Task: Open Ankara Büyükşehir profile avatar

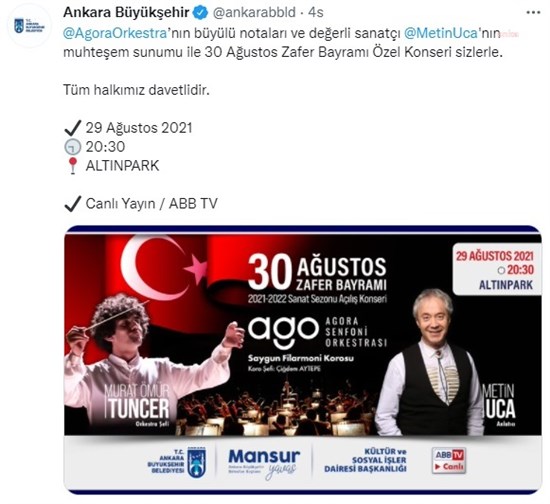Action: [x=29, y=26]
